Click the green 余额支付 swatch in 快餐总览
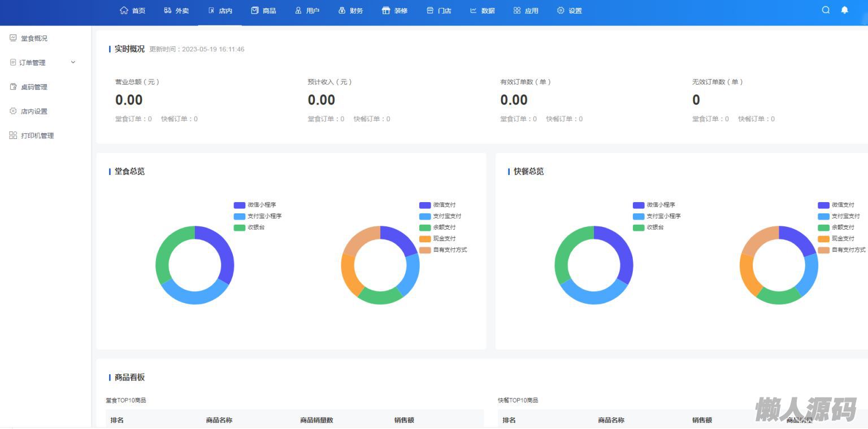The height and width of the screenshot is (429, 868). 823,227
